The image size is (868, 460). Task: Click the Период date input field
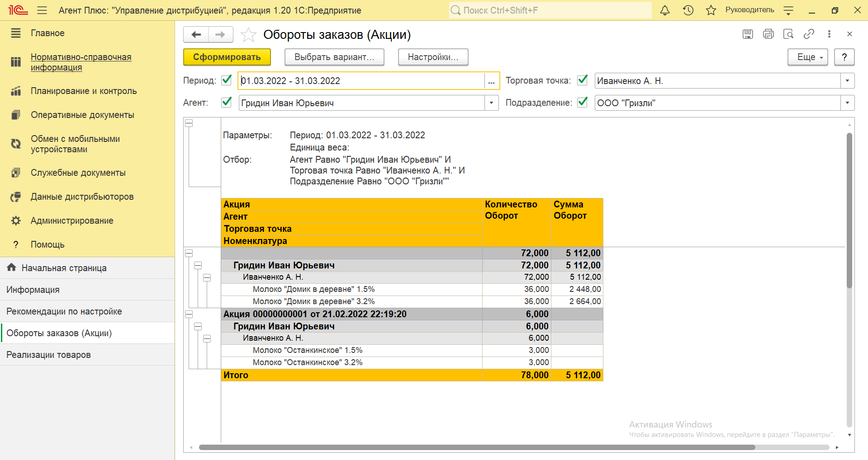[362, 81]
